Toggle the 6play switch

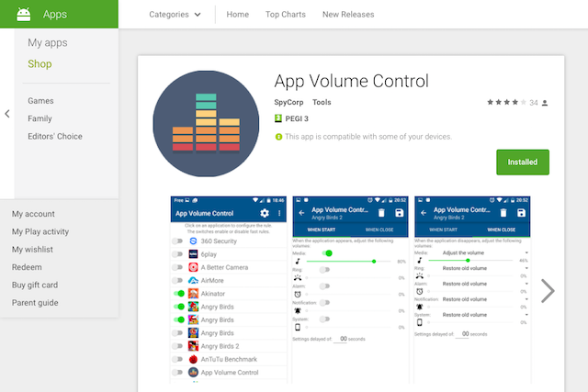click(x=177, y=254)
